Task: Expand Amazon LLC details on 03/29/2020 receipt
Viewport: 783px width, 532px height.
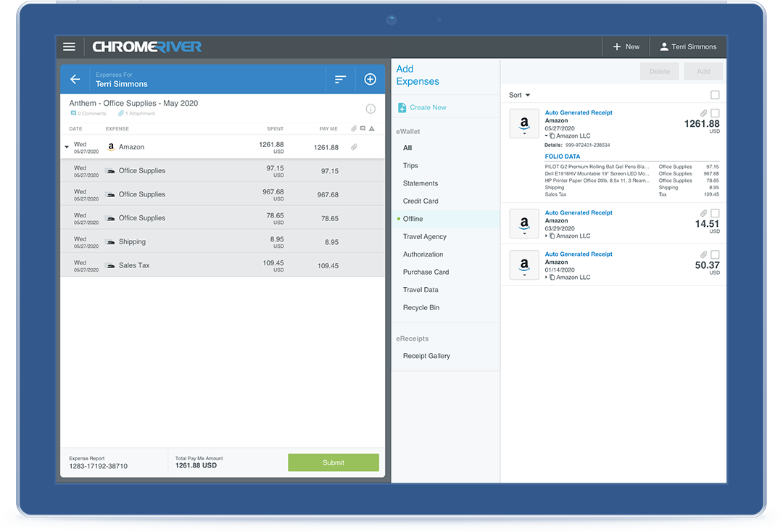Action: click(547, 236)
